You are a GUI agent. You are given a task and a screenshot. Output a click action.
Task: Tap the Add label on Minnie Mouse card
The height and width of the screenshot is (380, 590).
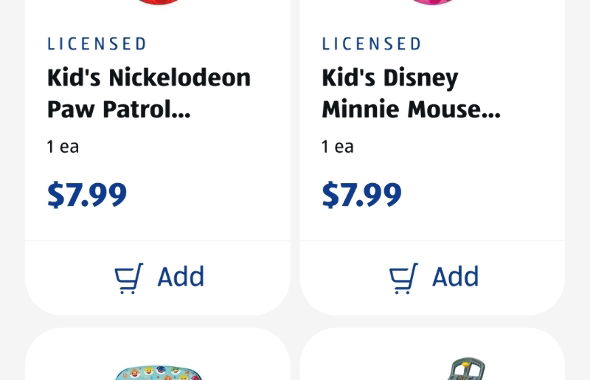[456, 277]
